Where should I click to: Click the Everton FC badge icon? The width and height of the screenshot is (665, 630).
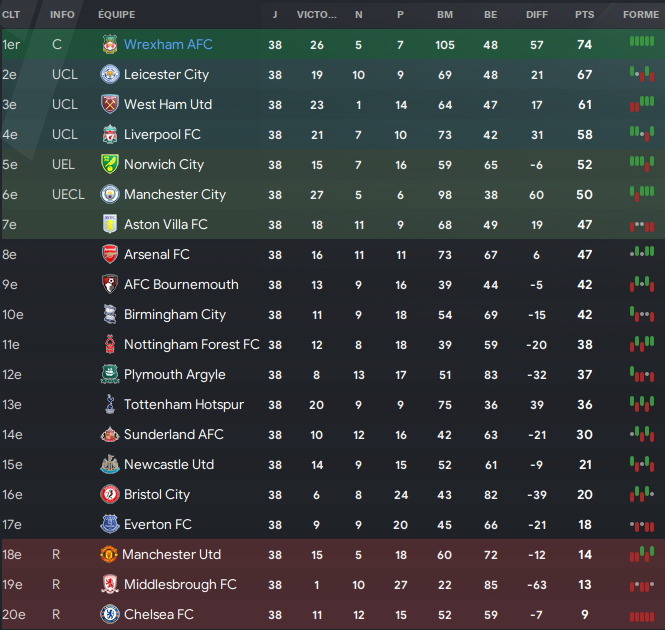110,525
